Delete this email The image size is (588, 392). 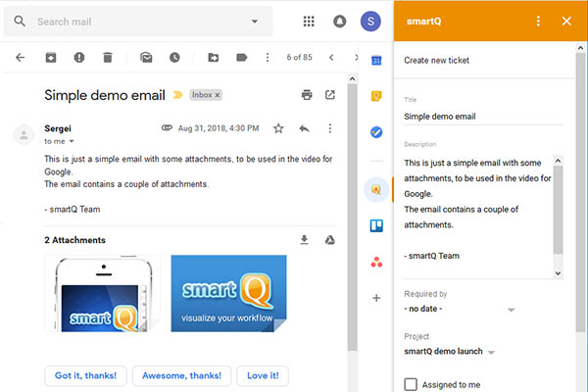coord(108,58)
